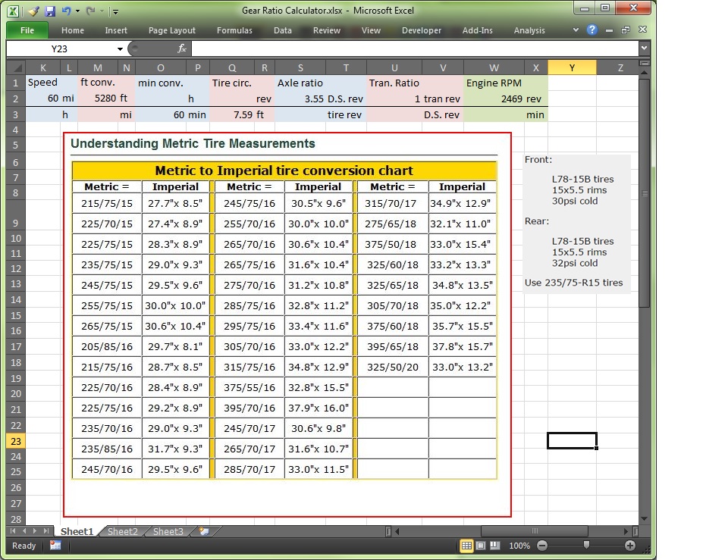Open the Add-Ins tab
The image size is (728, 560).
(477, 30)
